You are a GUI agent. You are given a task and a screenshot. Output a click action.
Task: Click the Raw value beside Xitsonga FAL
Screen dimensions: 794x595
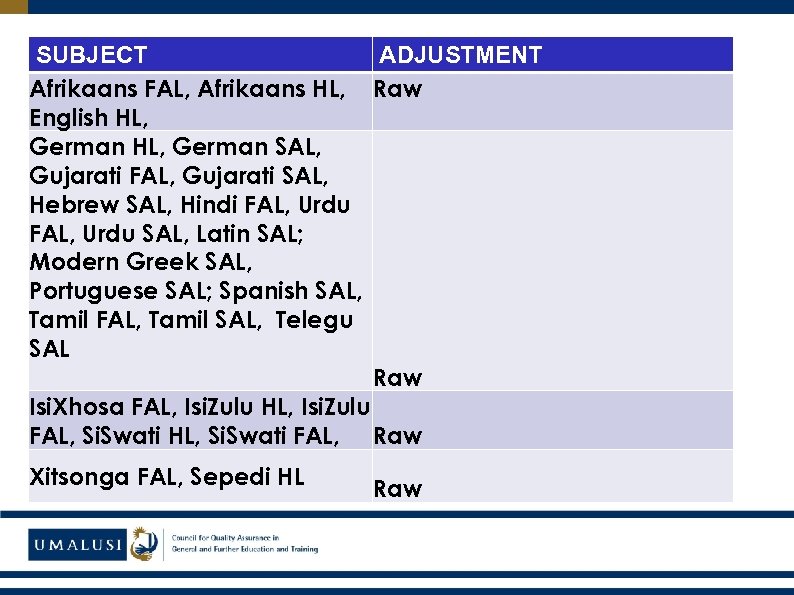[x=398, y=489]
